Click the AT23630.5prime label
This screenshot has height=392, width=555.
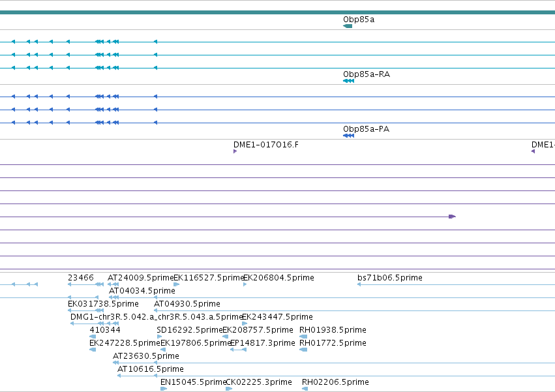point(146,356)
